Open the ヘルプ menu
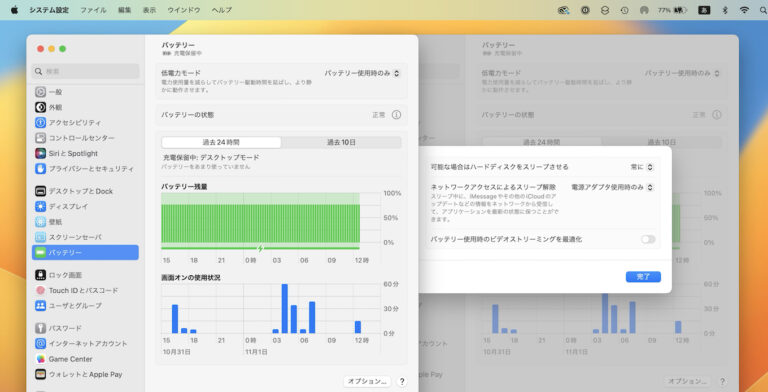Viewport: 768px width, 392px height. click(222, 10)
